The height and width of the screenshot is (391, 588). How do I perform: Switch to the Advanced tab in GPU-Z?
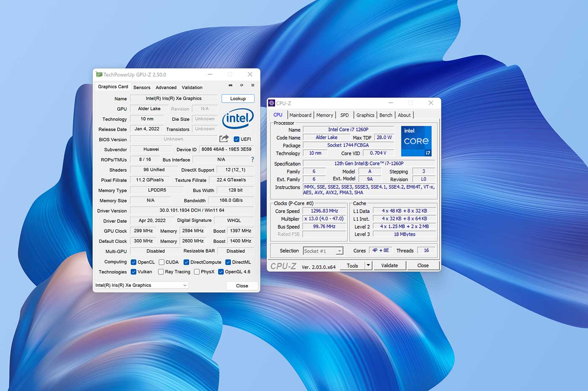(166, 87)
